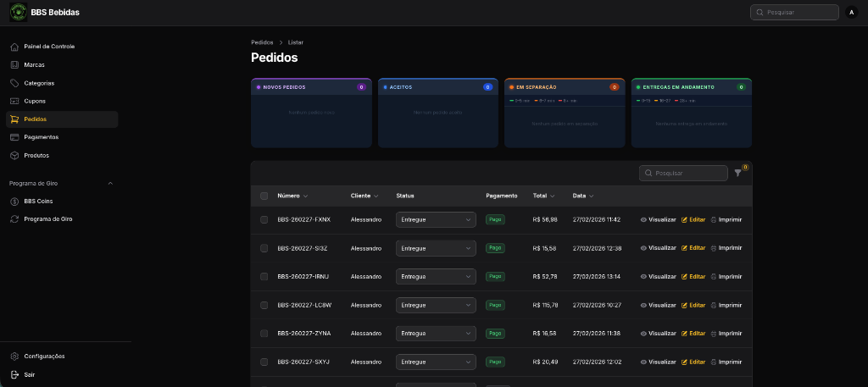The width and height of the screenshot is (868, 387).
Task: Click the Aceitos card count badge
Action: coord(487,87)
